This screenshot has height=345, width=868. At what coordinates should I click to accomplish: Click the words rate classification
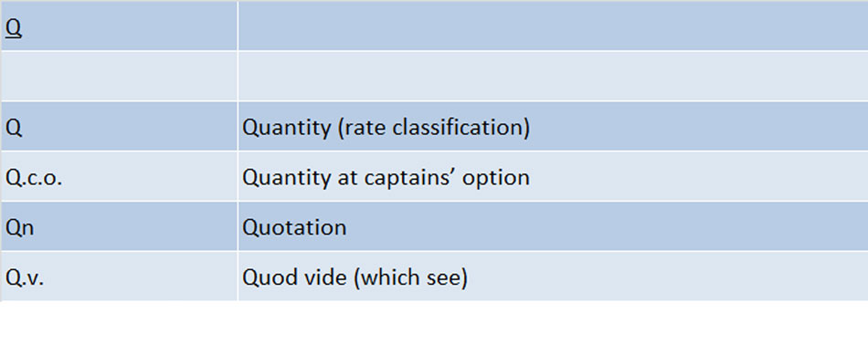(x=433, y=129)
